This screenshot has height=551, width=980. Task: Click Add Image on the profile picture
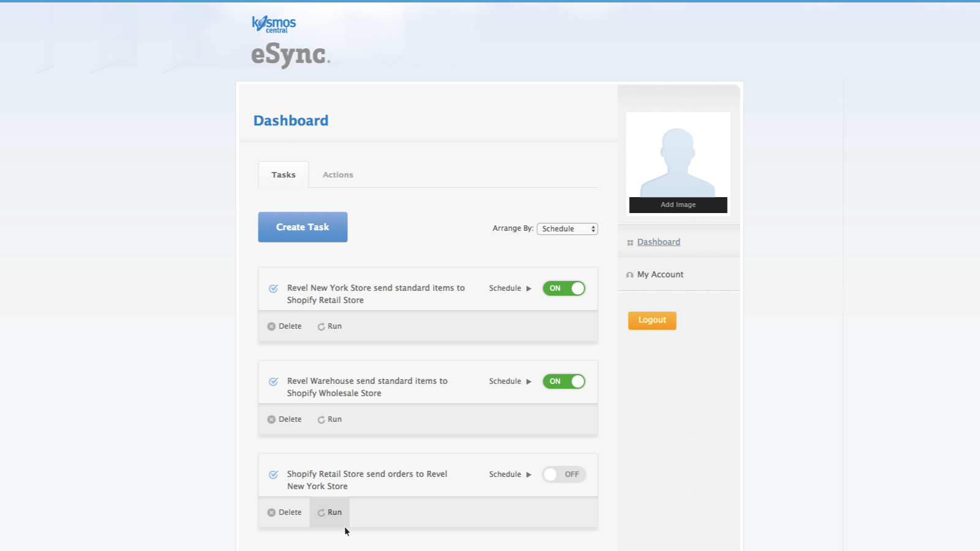click(677, 204)
